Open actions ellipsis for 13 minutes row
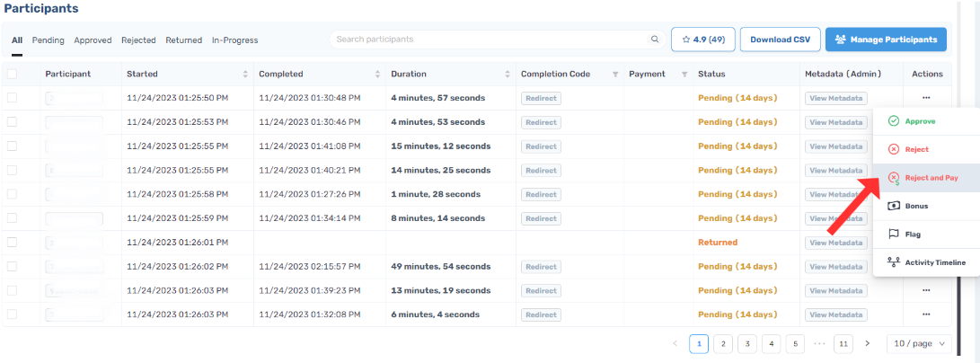Image resolution: width=980 pixels, height=363 pixels. click(x=926, y=290)
